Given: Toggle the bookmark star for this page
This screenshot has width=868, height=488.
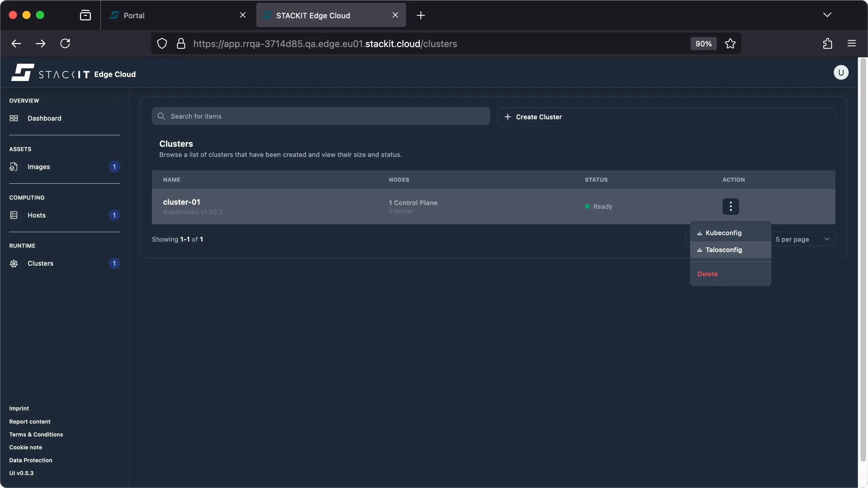Looking at the screenshot, I should (x=730, y=43).
